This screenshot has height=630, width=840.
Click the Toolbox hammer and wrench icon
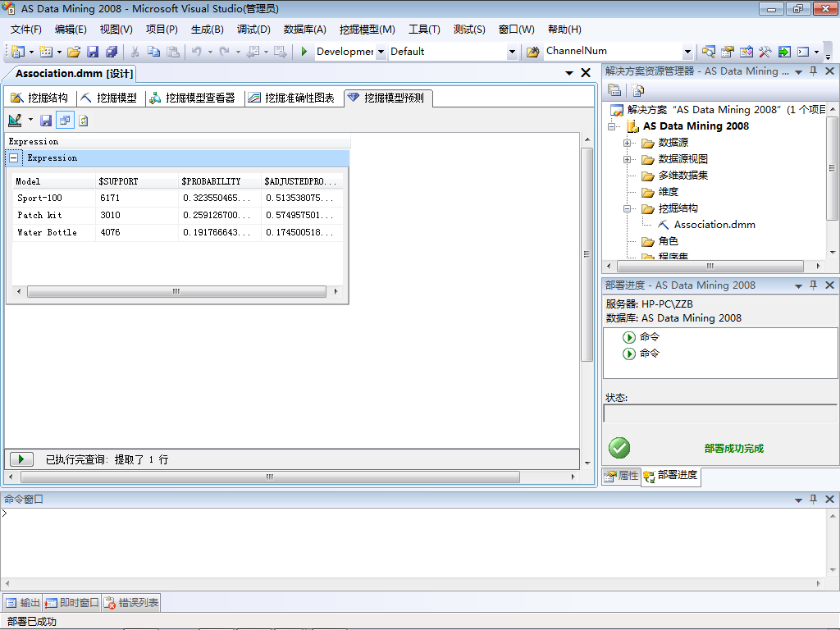(765, 52)
